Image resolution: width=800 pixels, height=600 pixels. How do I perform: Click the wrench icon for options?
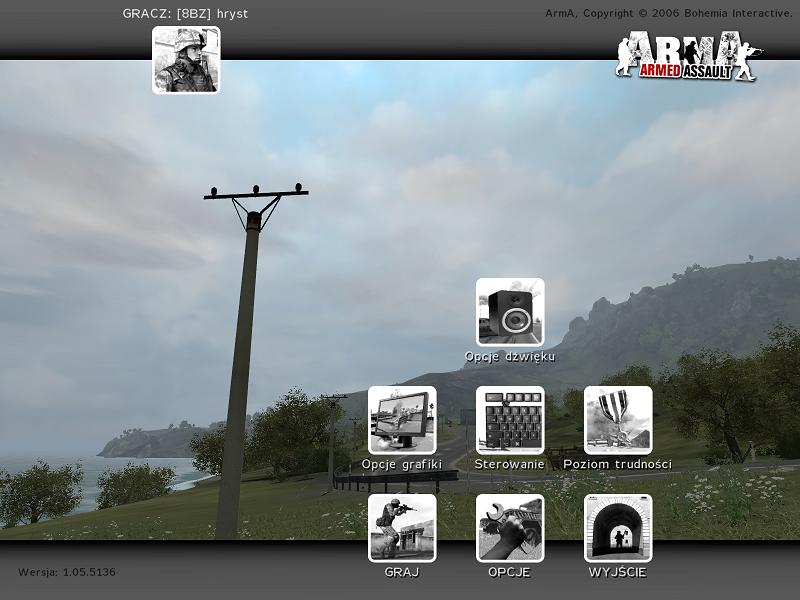[510, 528]
